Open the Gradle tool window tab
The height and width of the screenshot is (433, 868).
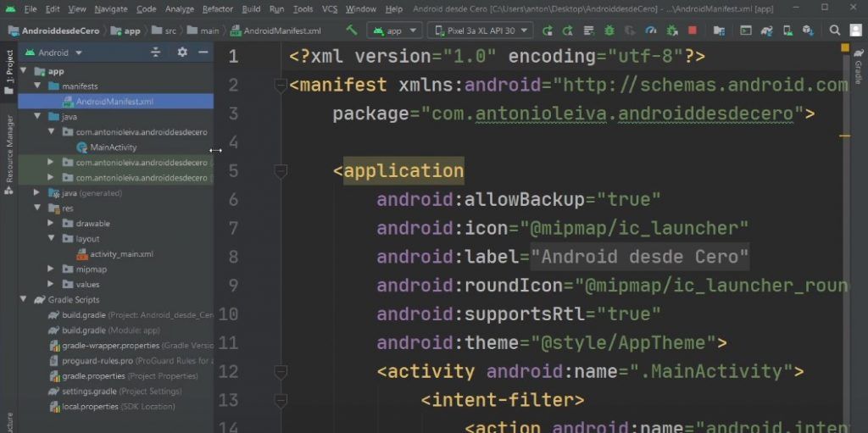[859, 68]
